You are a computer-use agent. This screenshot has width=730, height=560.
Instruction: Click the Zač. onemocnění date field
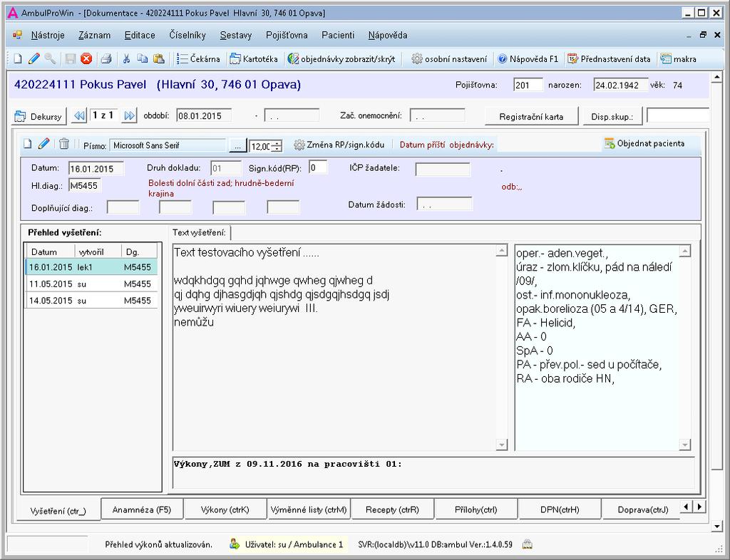click(437, 116)
